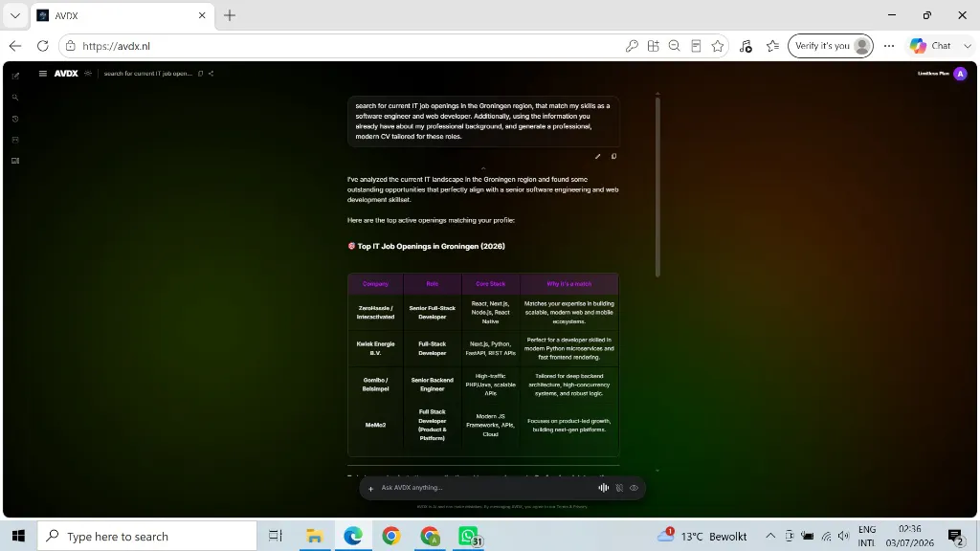Open the favorites list icon
The height and width of the screenshot is (551, 980).
pyautogui.click(x=773, y=46)
